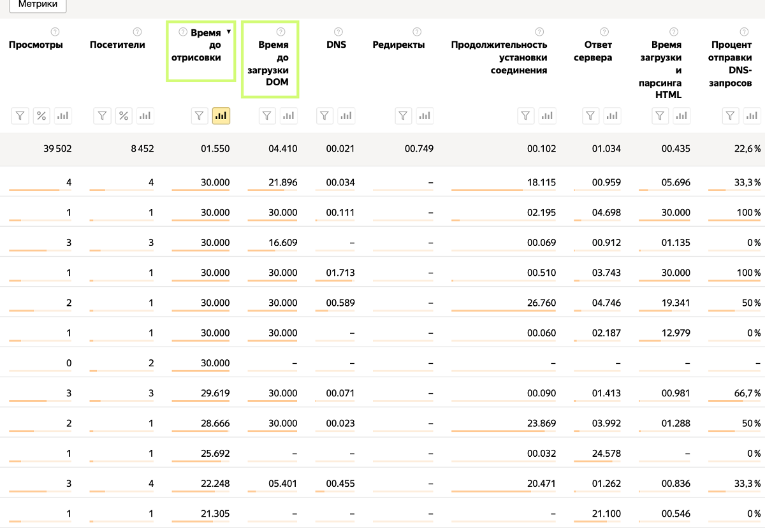Screen dimensions: 765x532
Task: Click the Ответ сервера column header
Action: tap(597, 51)
